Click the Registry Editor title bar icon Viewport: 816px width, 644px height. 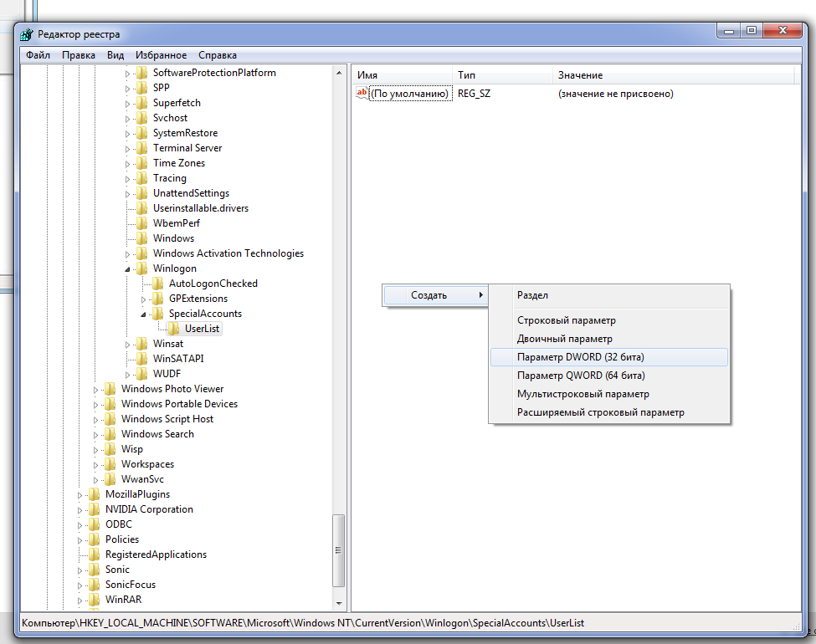pyautogui.click(x=27, y=35)
